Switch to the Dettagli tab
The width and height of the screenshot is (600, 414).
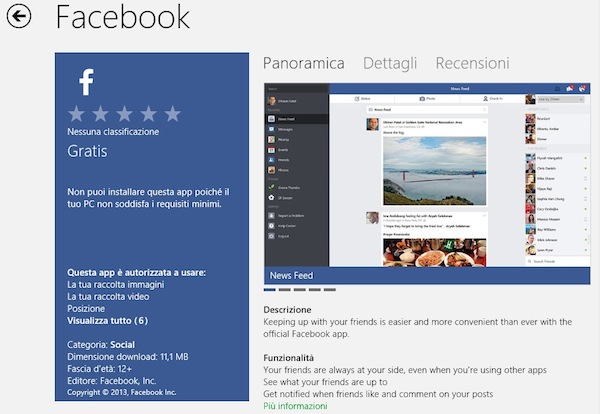pos(390,64)
